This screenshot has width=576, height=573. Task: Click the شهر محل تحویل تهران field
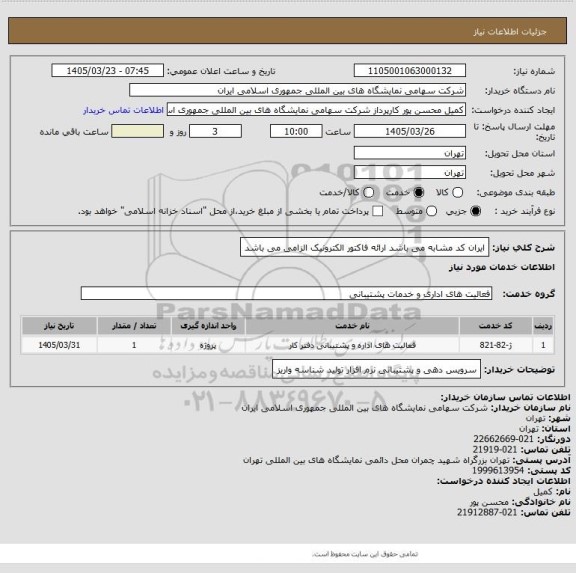tap(410, 172)
